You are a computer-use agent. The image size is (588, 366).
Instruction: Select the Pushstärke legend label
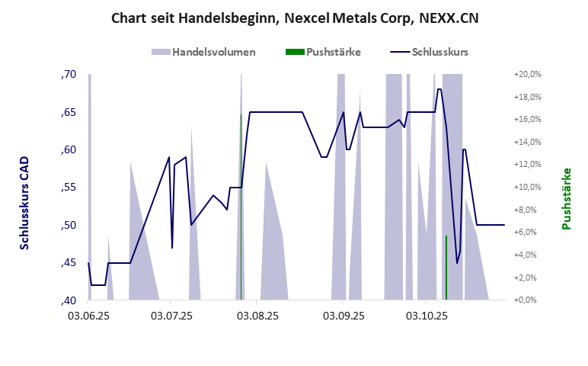coord(333,53)
